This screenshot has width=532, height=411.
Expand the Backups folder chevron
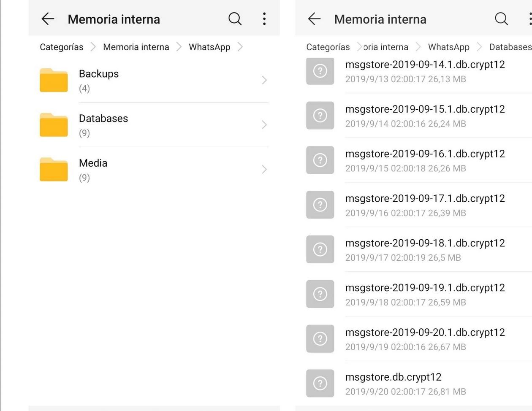264,80
